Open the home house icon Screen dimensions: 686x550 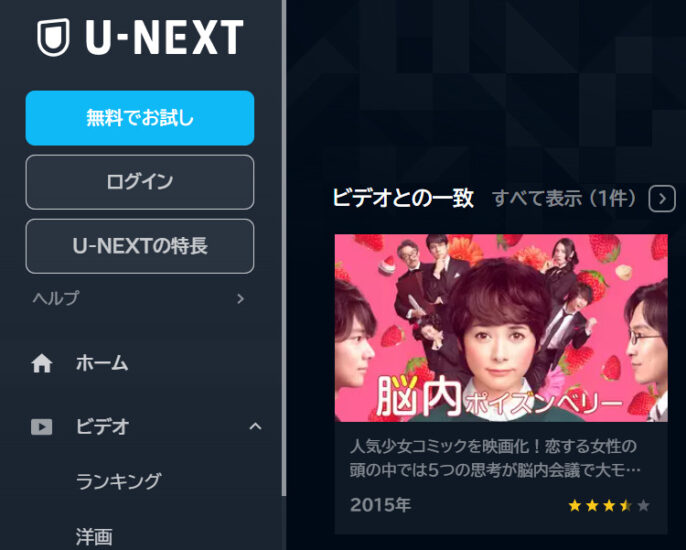pos(42,363)
